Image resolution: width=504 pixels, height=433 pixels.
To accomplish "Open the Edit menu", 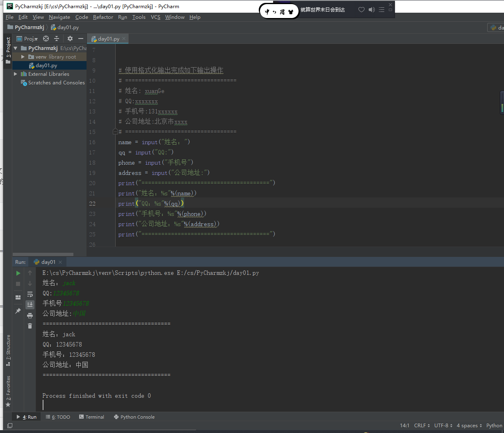I will click(23, 17).
